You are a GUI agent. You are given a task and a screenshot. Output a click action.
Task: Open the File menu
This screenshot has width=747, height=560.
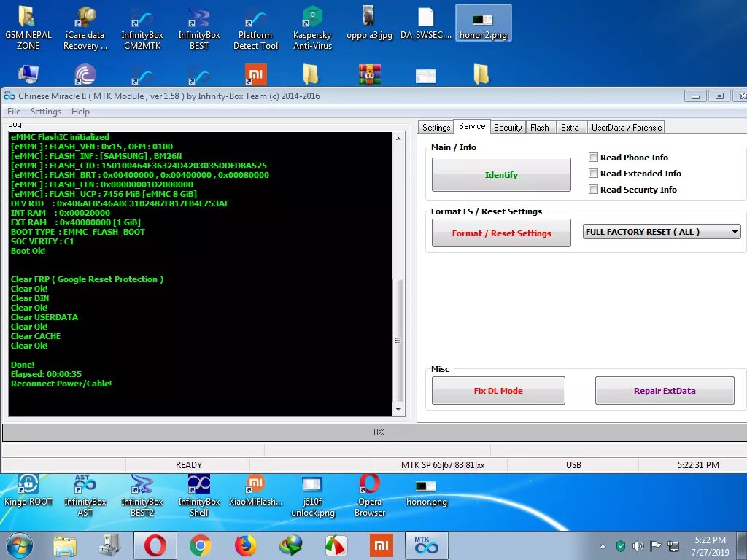coord(14,112)
